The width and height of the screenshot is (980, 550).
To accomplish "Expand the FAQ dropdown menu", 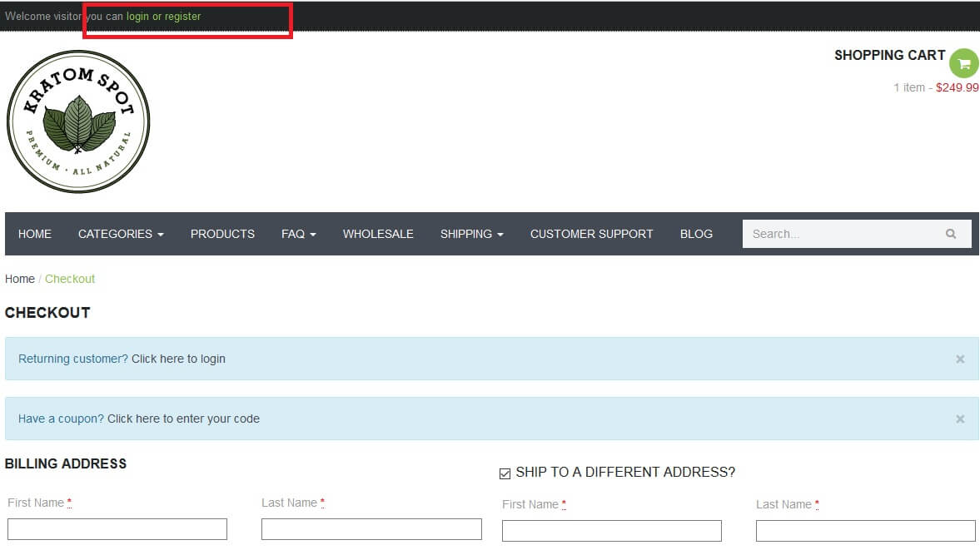I will click(x=299, y=234).
